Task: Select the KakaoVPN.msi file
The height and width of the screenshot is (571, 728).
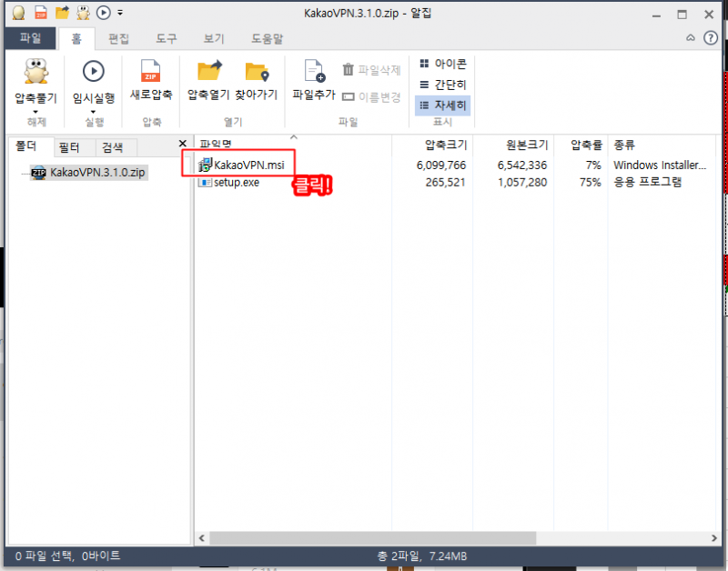Action: 248,165
